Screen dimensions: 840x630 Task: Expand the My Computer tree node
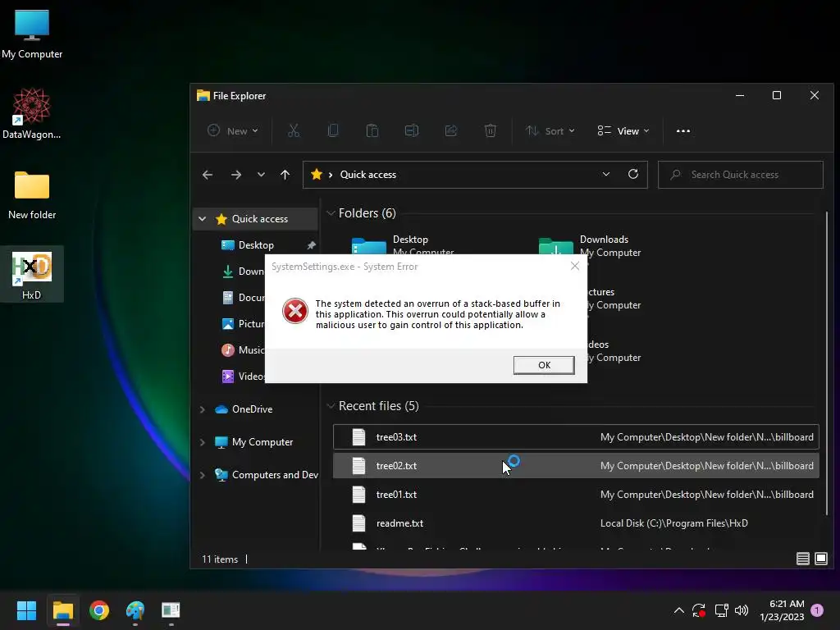click(203, 442)
